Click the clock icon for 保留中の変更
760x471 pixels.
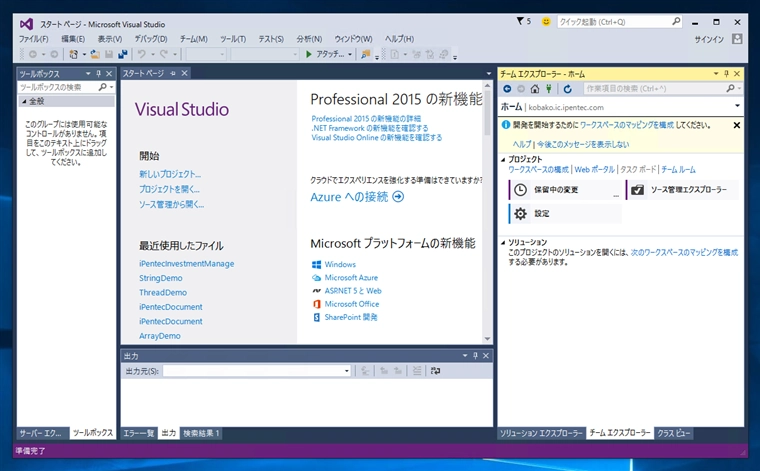(520, 189)
